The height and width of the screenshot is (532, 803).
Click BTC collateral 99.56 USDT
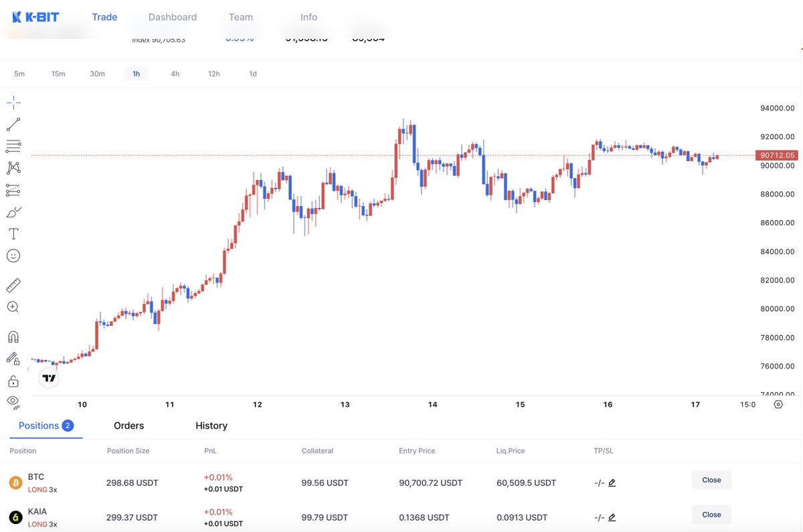click(x=325, y=482)
